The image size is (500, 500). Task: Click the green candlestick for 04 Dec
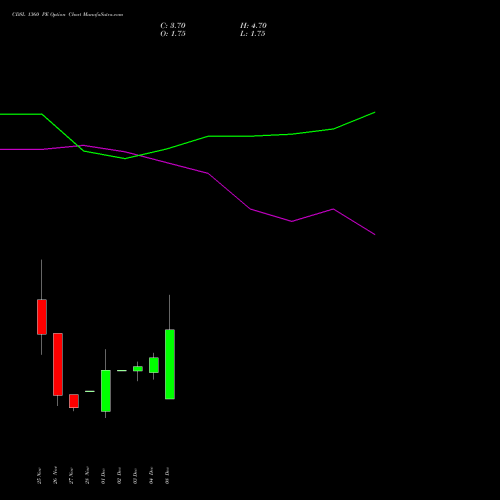pyautogui.click(x=154, y=365)
